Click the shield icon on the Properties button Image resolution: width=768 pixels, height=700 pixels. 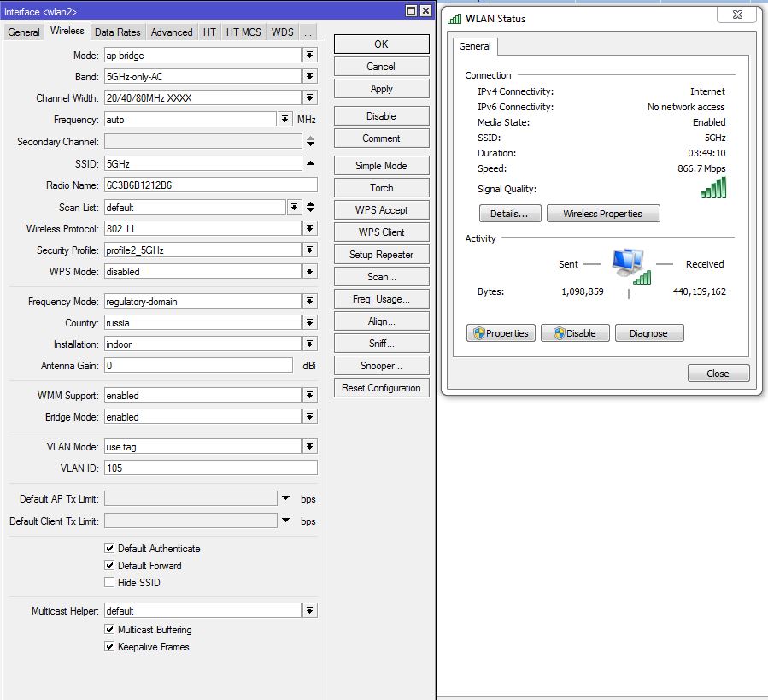[x=481, y=332]
